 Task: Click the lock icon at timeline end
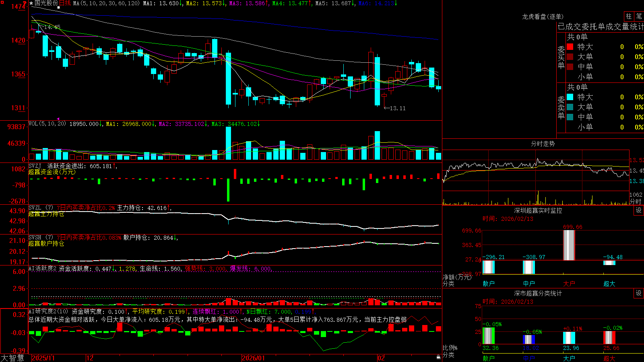coord(438,357)
